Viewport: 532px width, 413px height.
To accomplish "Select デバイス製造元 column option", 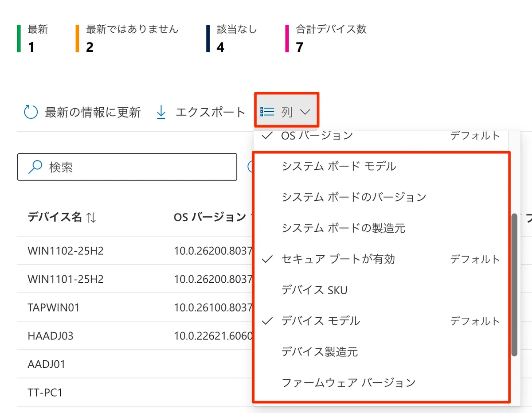I will click(320, 352).
